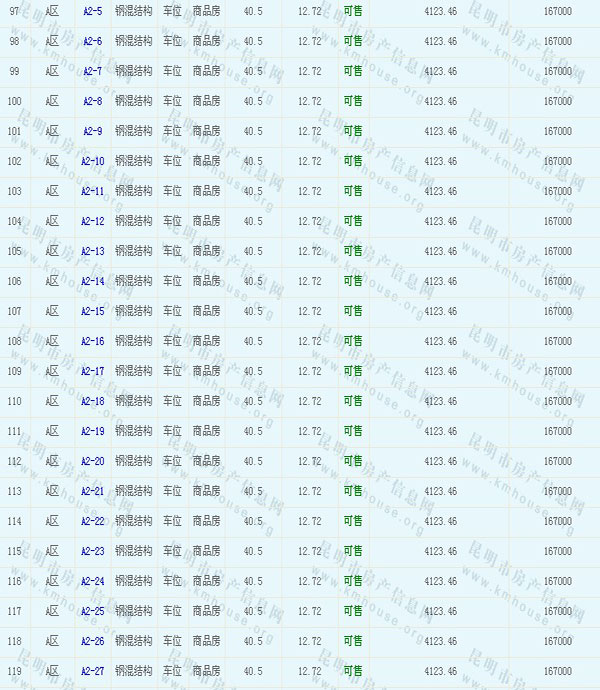The width and height of the screenshot is (600, 690).
Task: Click the A2-18 unit link
Action: click(x=92, y=401)
